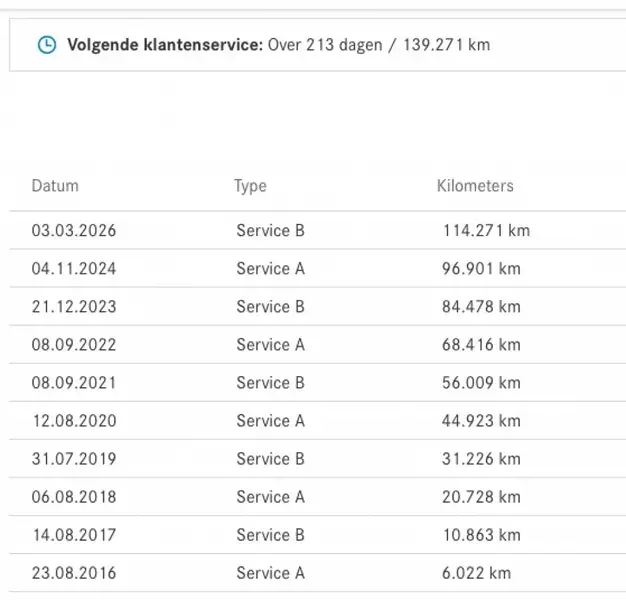Click the clock icon beside Volgende klantenservice
This screenshot has width=626, height=600.
47,45
